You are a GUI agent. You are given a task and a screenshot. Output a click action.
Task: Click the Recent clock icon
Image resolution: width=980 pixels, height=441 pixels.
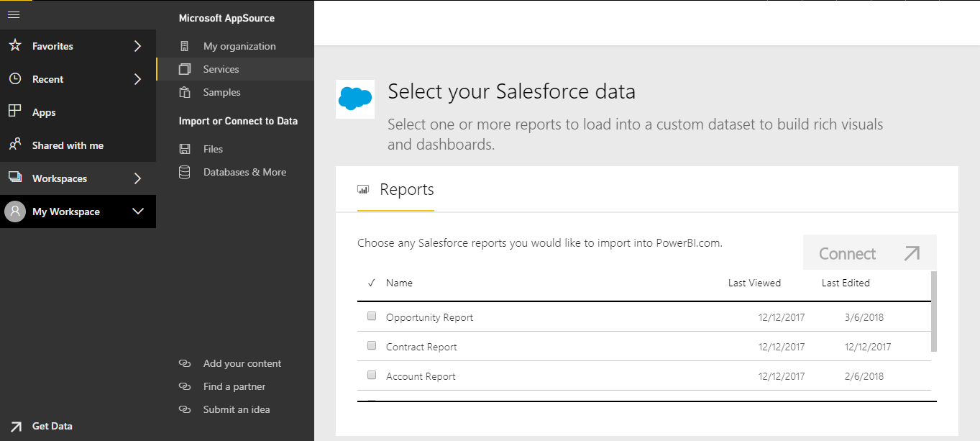pos(14,79)
